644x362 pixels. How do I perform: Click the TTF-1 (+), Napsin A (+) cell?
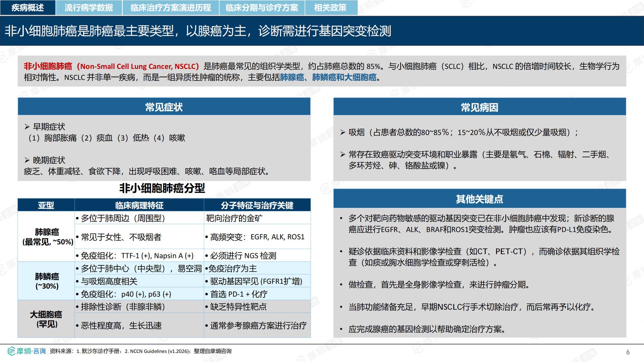tap(139, 255)
